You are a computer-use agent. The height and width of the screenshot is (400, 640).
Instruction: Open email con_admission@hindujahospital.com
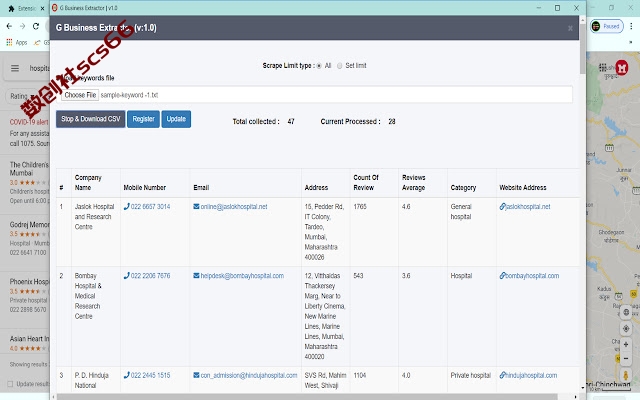tap(249, 376)
